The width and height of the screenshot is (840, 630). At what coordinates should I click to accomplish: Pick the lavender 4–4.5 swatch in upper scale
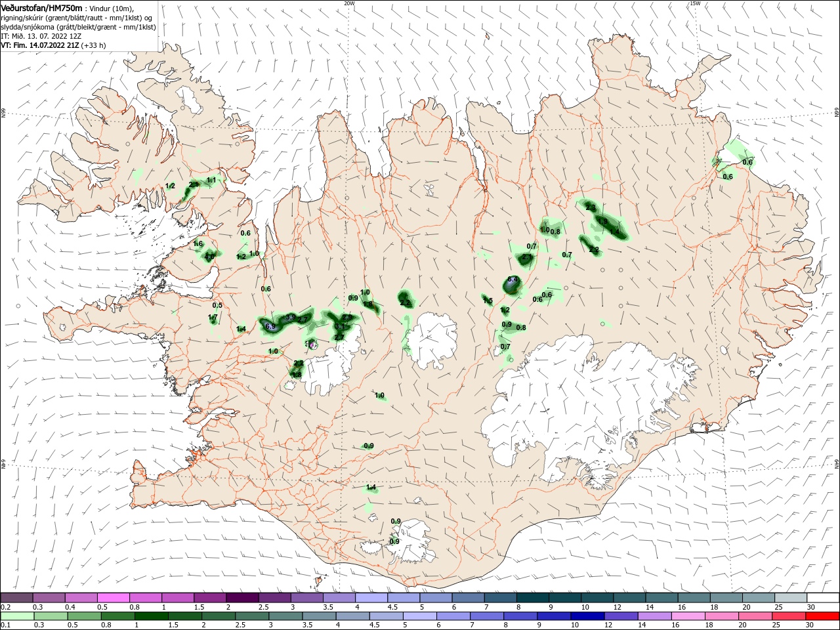371,598
